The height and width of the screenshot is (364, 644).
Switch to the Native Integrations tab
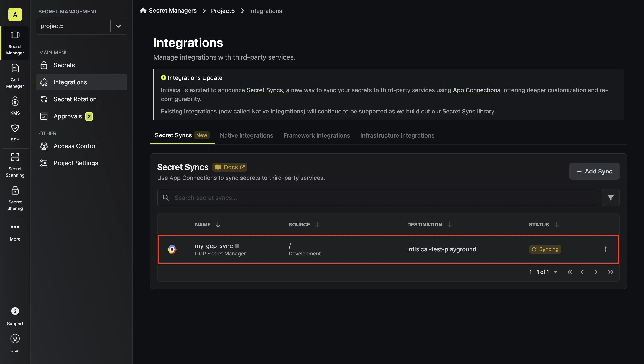246,135
